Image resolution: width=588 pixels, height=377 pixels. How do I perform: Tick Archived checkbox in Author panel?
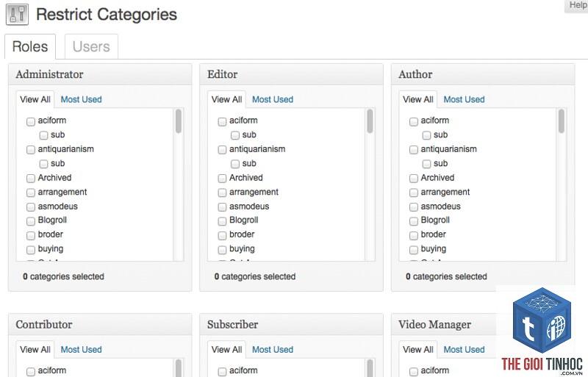pos(414,179)
